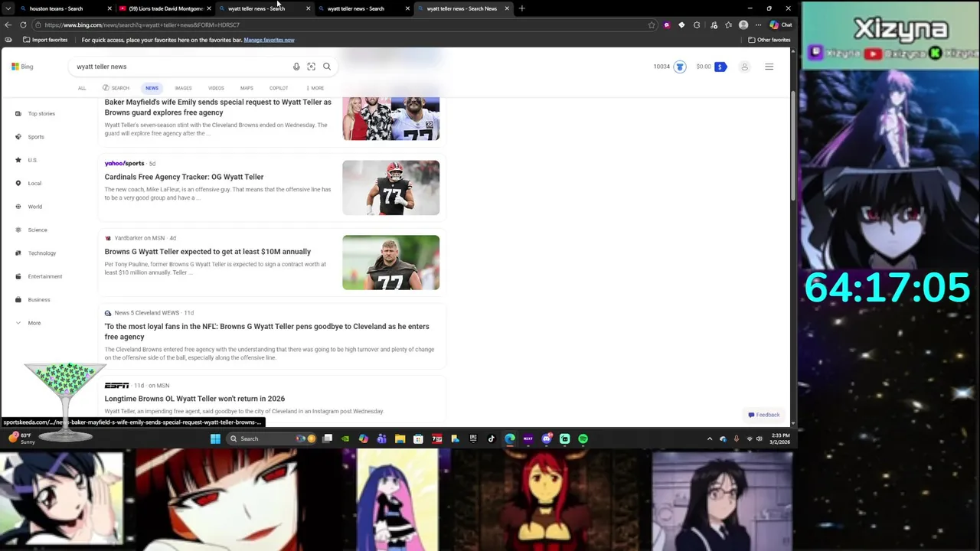980x551 pixels.
Task: Open 'To the most loyal fans' article
Action: click(267, 331)
